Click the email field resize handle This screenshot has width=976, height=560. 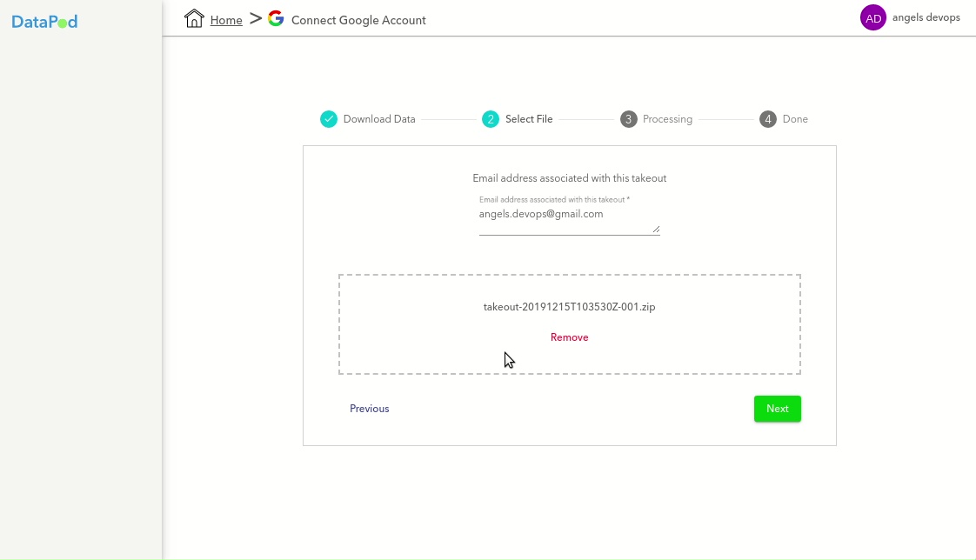(656, 230)
